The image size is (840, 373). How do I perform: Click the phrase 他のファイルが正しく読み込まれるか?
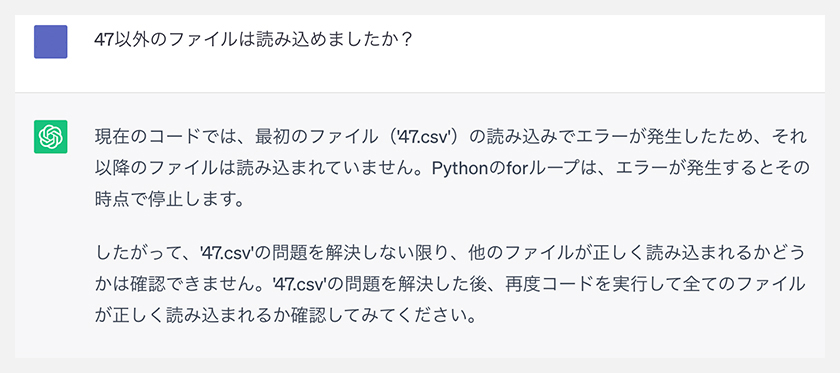617,252
